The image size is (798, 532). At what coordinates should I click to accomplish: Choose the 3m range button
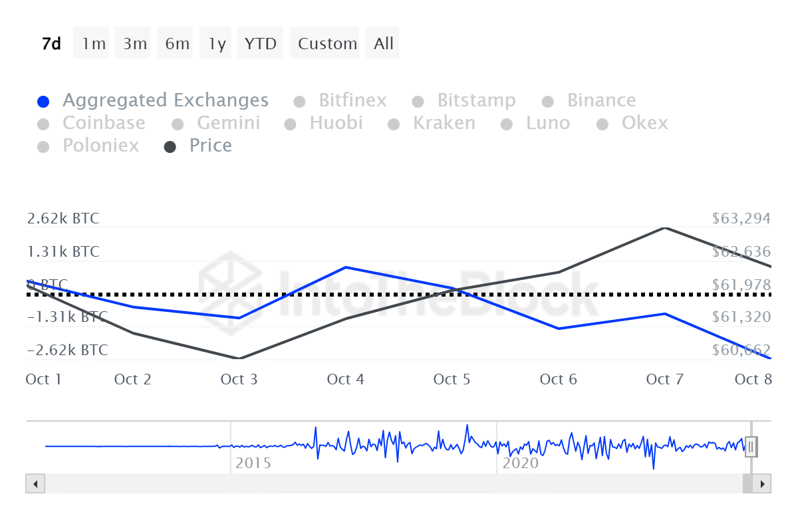point(134,43)
